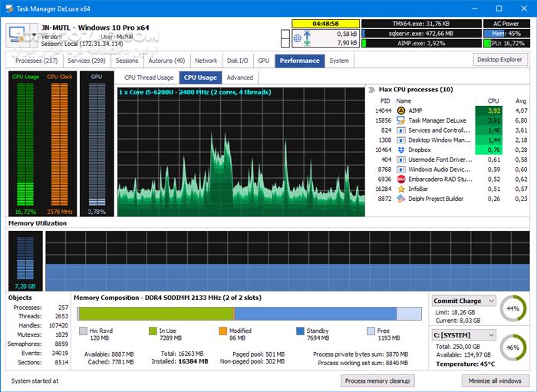Click the blue Standby legend swatch

click(300, 331)
